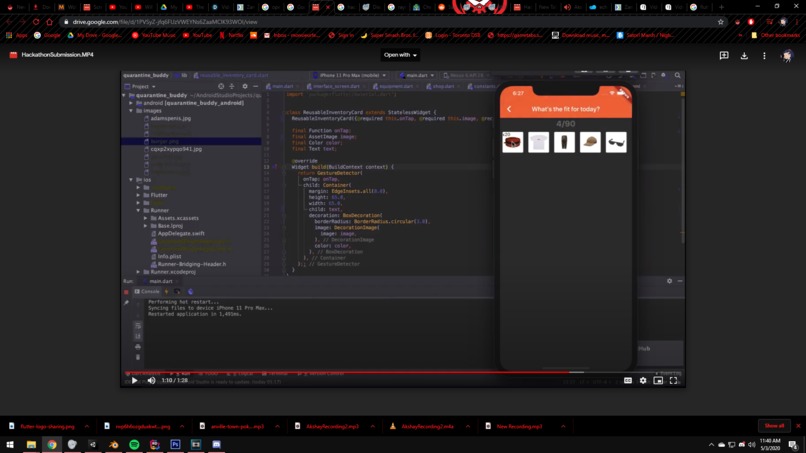The image size is (806, 453).
Task: Expand options for AkshayRecording2.m4a download
Action: click(x=467, y=426)
